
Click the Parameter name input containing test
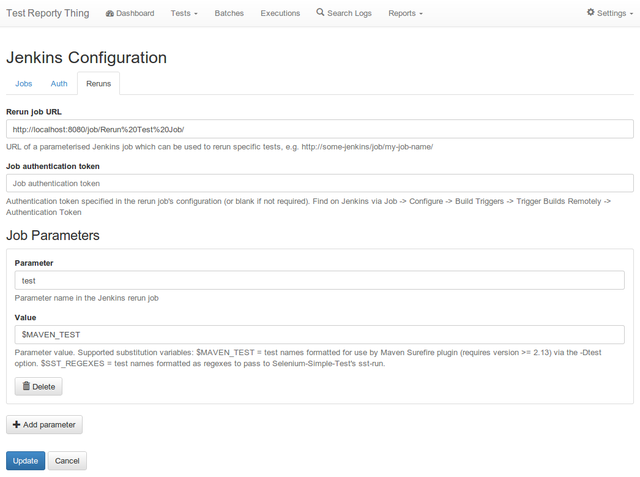[x=320, y=281]
